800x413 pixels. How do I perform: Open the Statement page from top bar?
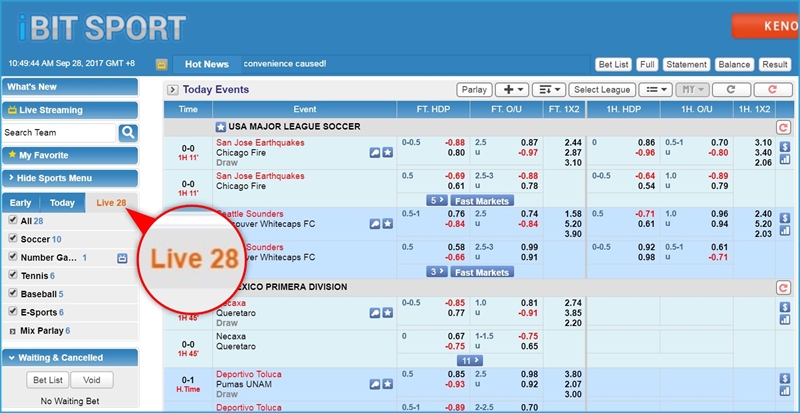[685, 64]
